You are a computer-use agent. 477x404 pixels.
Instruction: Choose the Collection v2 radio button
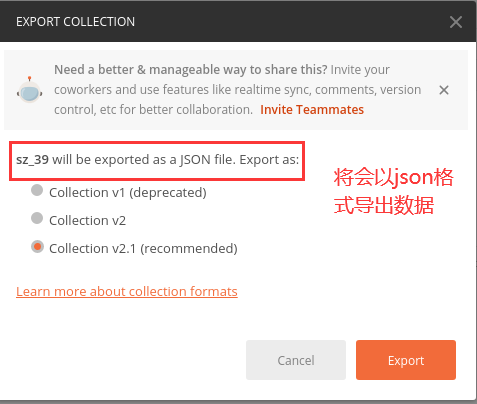coord(37,219)
